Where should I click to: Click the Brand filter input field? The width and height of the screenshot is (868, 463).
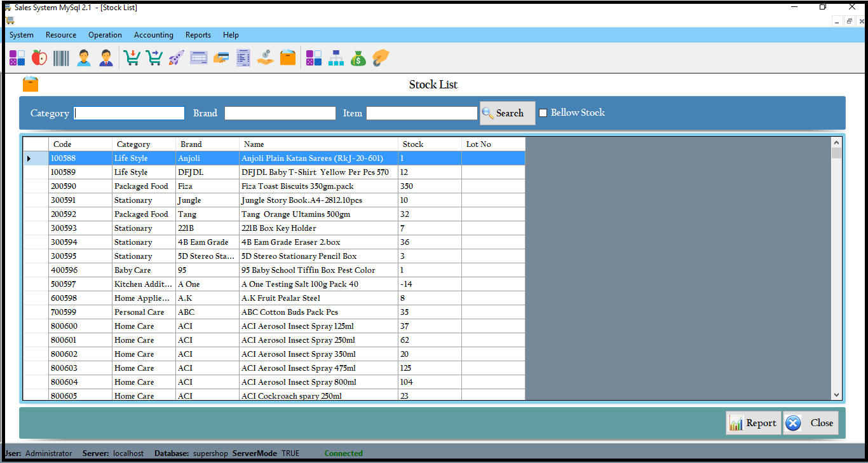pos(280,113)
